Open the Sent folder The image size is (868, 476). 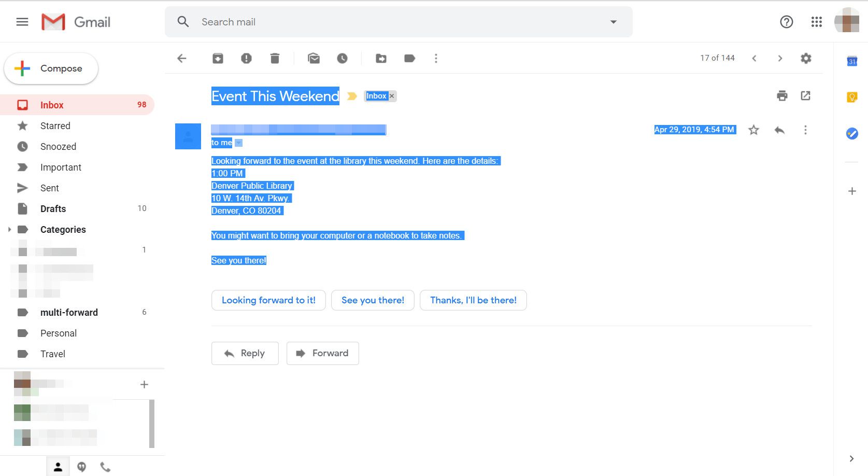(77, 188)
